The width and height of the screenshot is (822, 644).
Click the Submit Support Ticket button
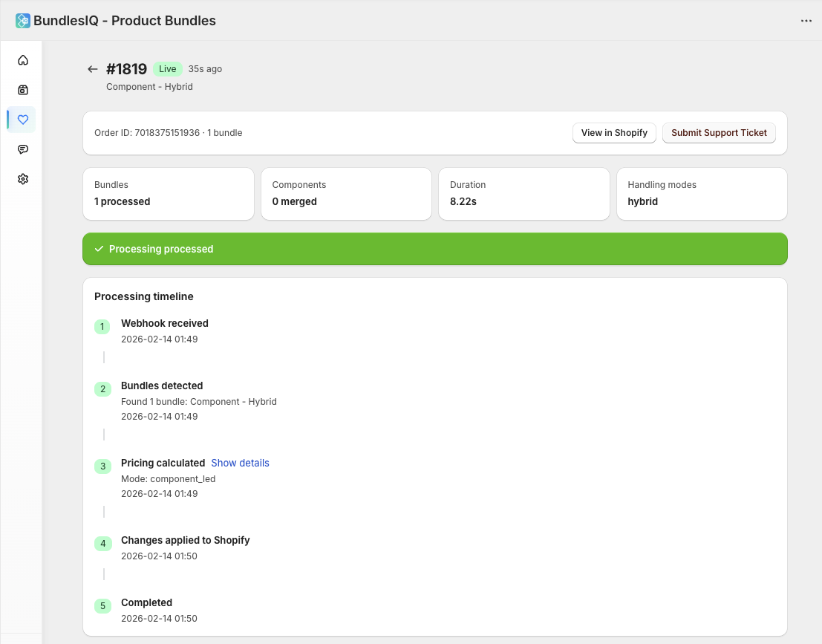click(719, 133)
